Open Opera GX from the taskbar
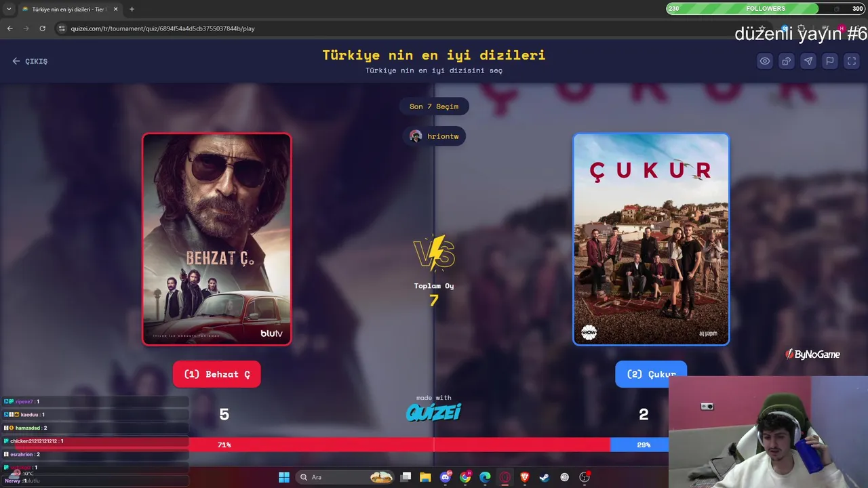The height and width of the screenshot is (488, 868). [x=505, y=477]
